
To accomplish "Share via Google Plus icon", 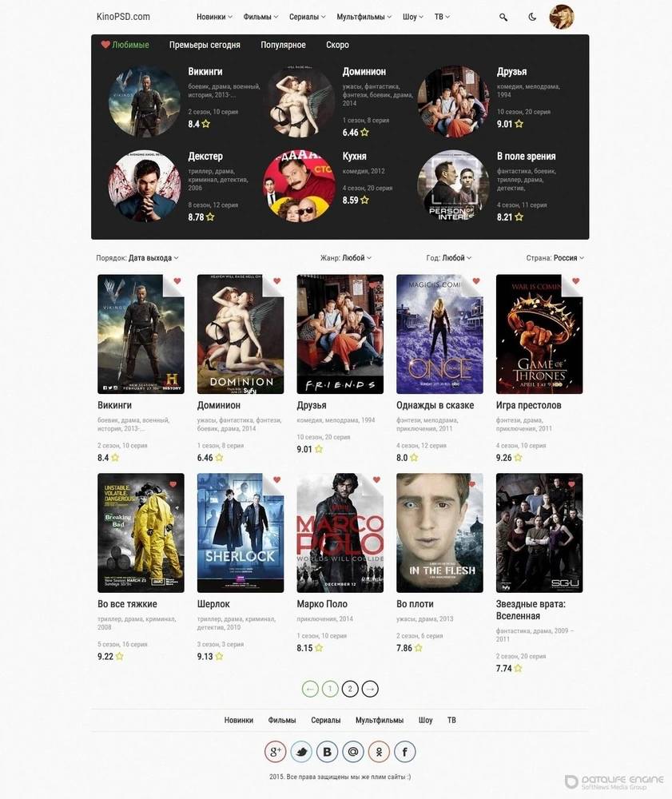I will [275, 752].
